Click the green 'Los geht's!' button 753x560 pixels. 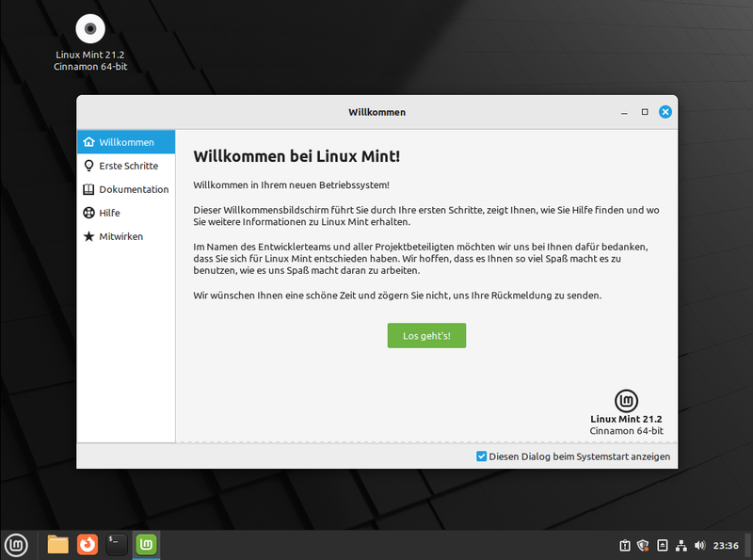(x=426, y=335)
